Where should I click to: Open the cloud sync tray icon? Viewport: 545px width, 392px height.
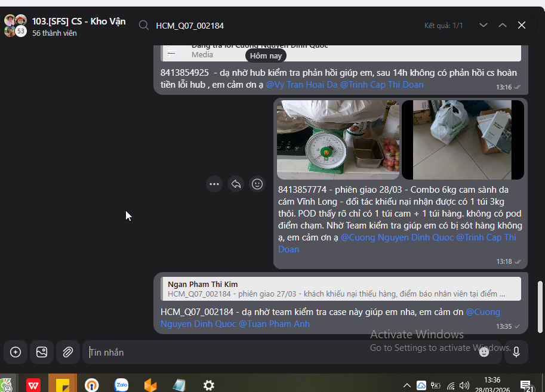pos(421,385)
